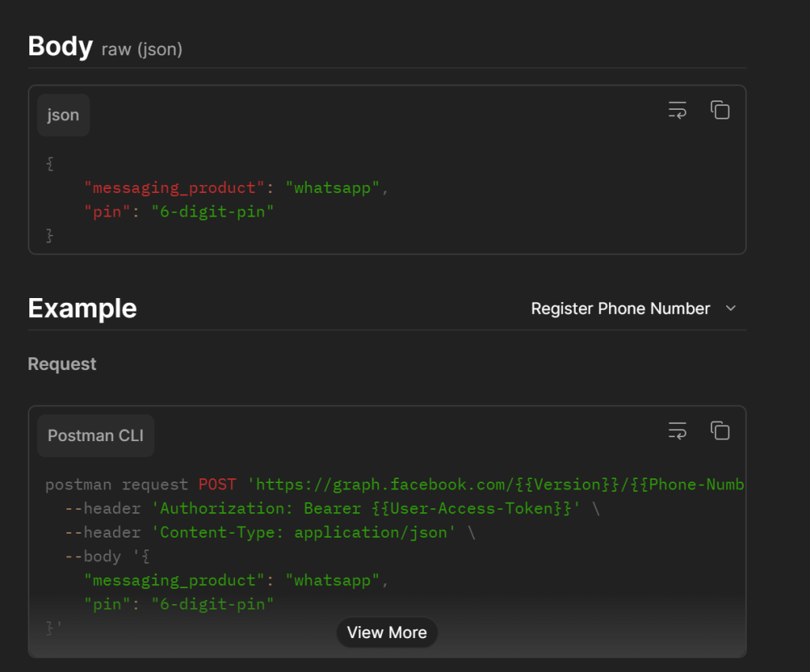Viewport: 810px width, 672px height.
Task: Click the Example section heading
Action: click(x=82, y=308)
